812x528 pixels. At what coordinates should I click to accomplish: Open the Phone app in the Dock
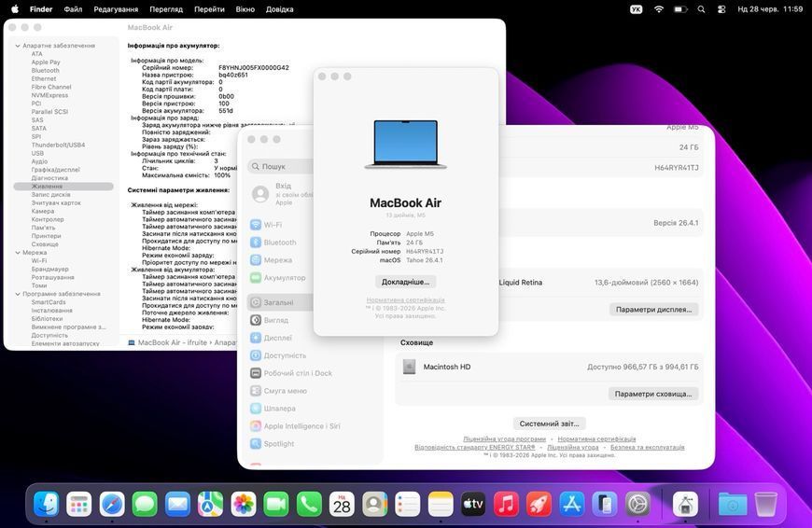(x=309, y=504)
